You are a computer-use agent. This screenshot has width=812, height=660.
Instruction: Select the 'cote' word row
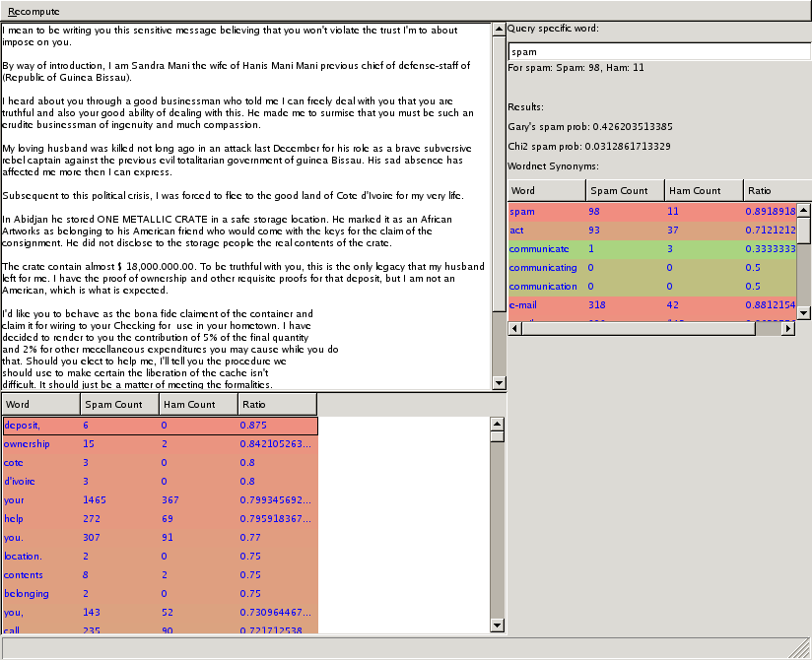click(x=160, y=463)
